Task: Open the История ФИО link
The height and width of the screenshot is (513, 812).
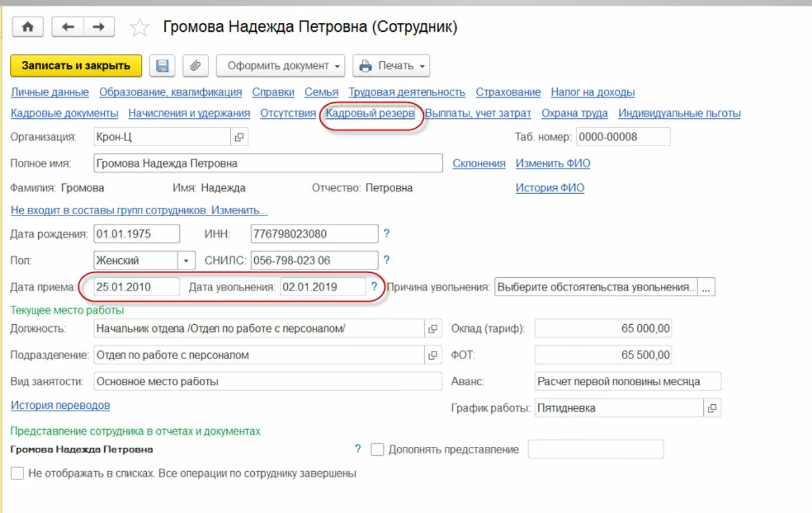Action: click(550, 188)
